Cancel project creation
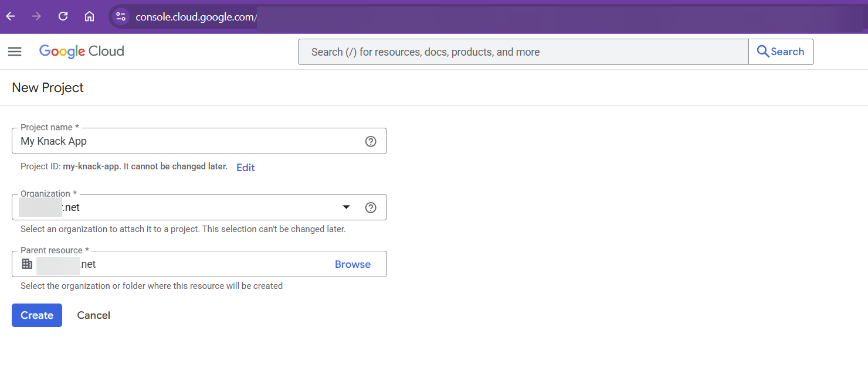This screenshot has height=375, width=868. 94,315
